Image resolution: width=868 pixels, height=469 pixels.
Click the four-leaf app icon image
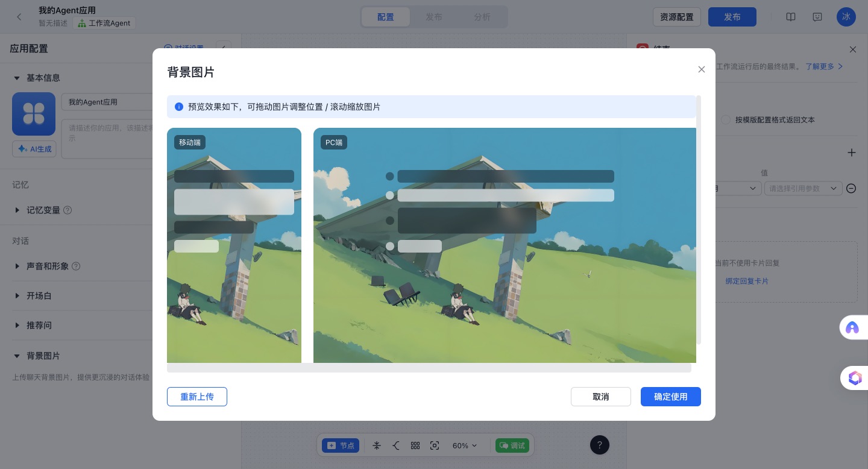click(34, 114)
